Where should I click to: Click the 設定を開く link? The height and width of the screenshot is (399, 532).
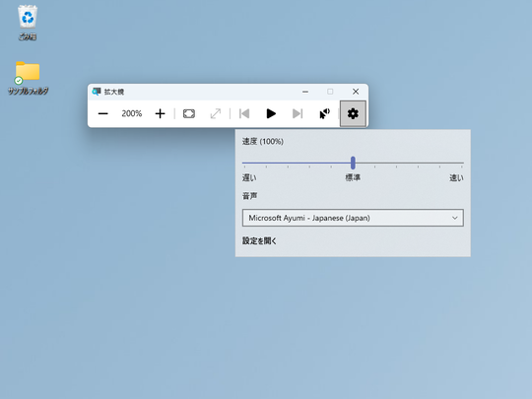tap(259, 241)
